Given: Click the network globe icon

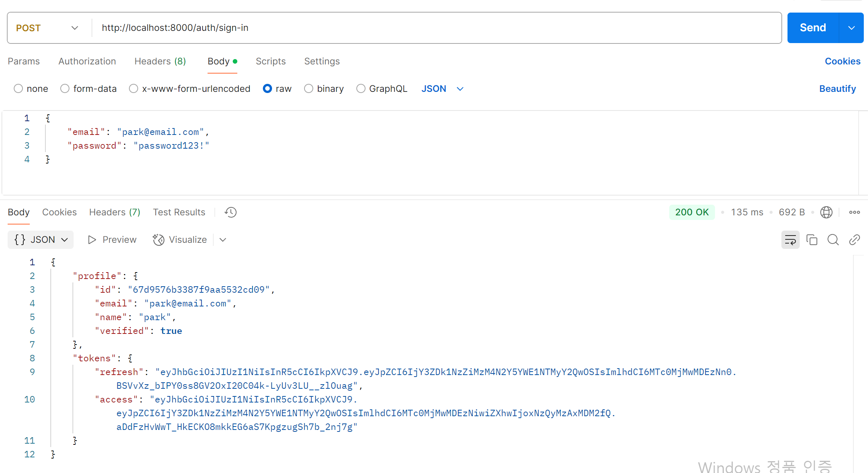Looking at the screenshot, I should (x=826, y=212).
